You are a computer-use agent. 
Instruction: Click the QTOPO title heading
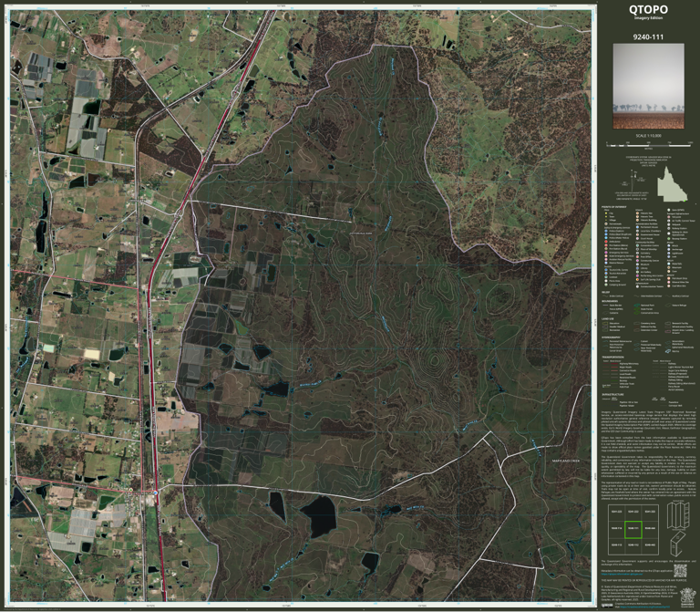pos(648,9)
